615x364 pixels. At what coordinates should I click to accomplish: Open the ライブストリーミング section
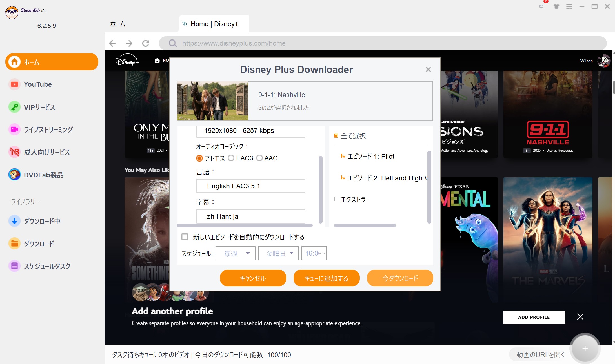point(48,129)
